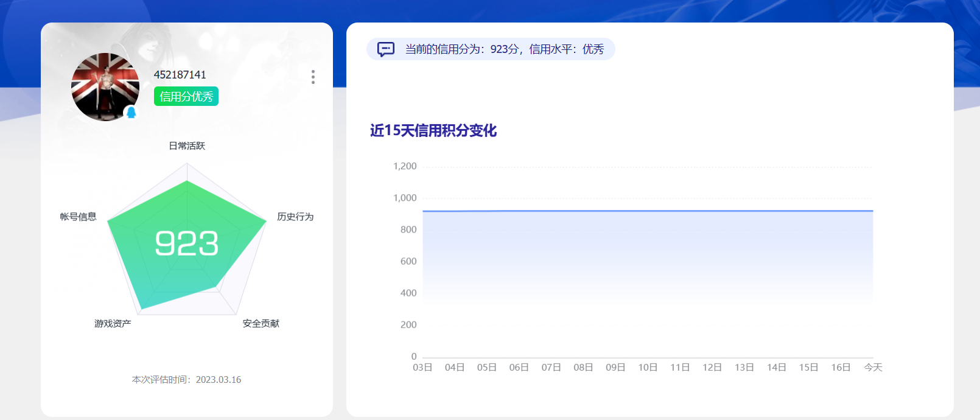Select the 09日 point on chart axis
The image size is (980, 420).
pyautogui.click(x=615, y=368)
